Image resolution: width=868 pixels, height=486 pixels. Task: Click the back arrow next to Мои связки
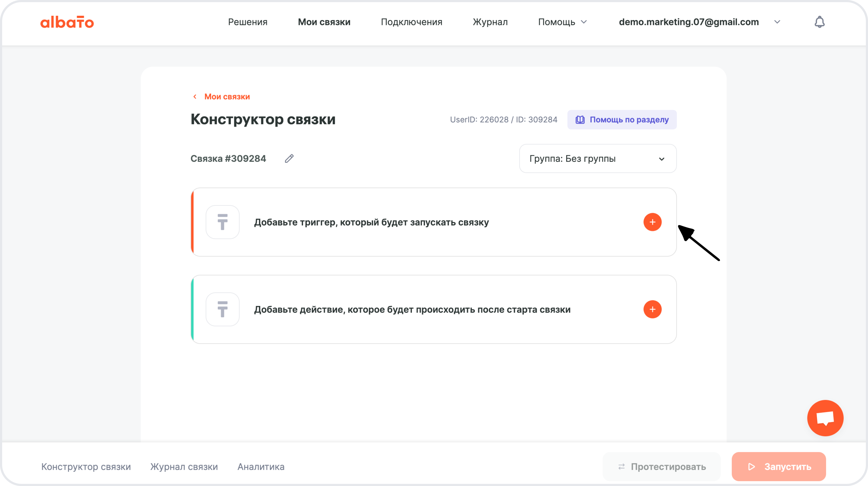coord(195,96)
